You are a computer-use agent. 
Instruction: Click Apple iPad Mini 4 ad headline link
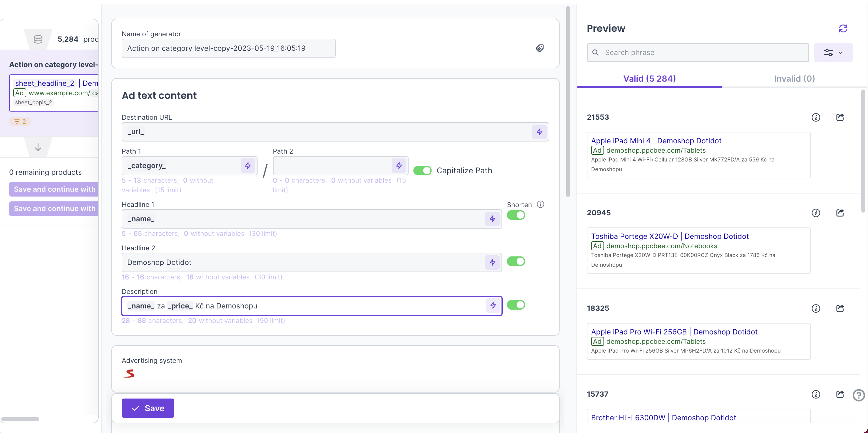(656, 141)
